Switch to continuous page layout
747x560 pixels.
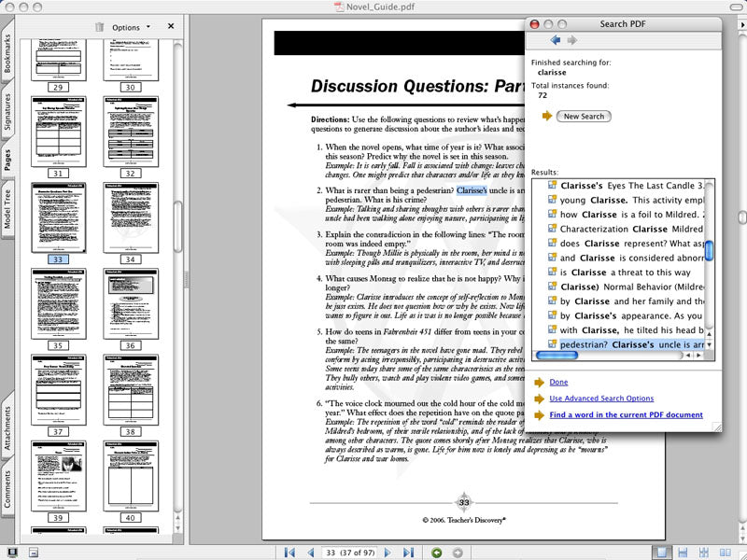683,553
